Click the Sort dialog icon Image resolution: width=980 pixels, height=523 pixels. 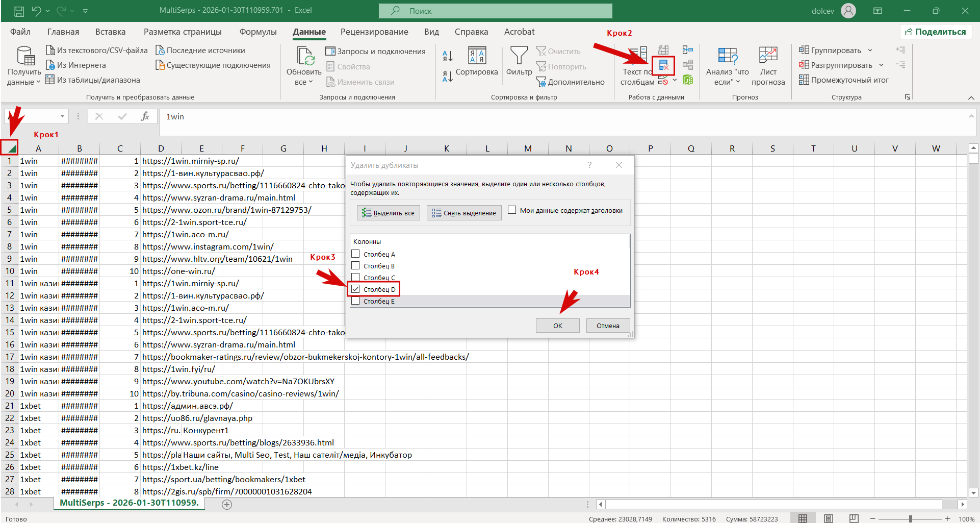pyautogui.click(x=477, y=56)
